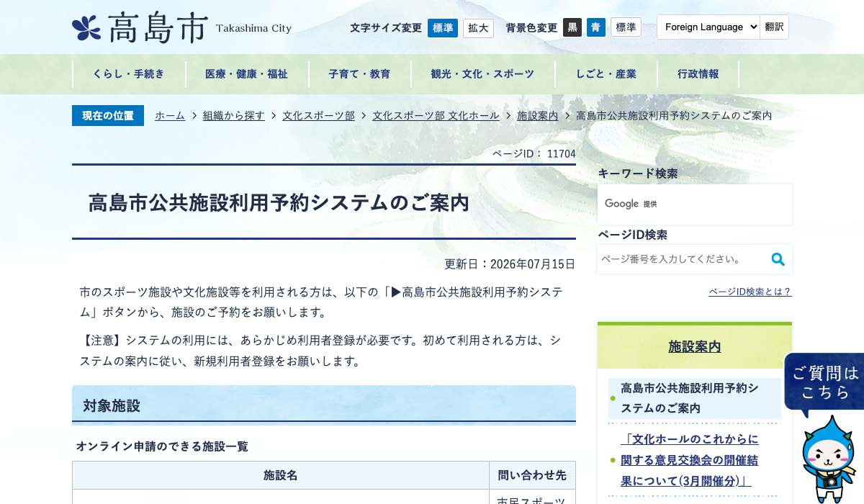Open the 観光・文化・スポーツ menu
Image resolution: width=864 pixels, height=504 pixels.
pyautogui.click(x=483, y=74)
